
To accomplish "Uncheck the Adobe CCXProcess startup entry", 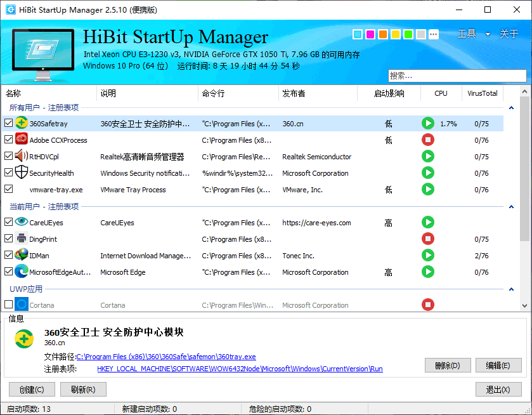I will pos(8,139).
